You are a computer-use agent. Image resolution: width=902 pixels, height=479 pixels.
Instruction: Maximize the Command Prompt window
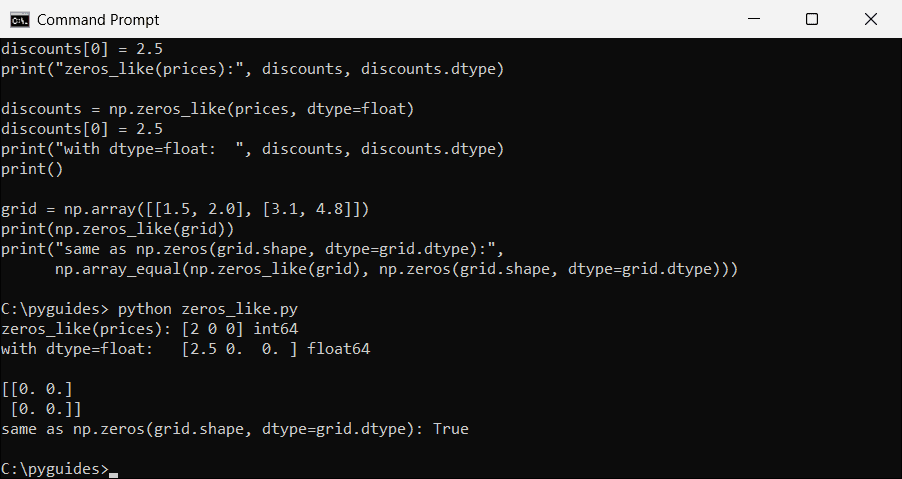pos(812,19)
